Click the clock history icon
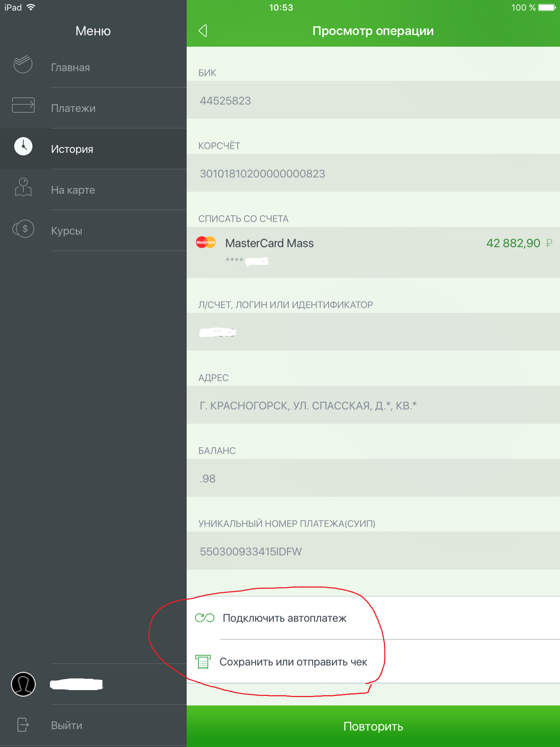This screenshot has height=747, width=560. pyautogui.click(x=23, y=146)
